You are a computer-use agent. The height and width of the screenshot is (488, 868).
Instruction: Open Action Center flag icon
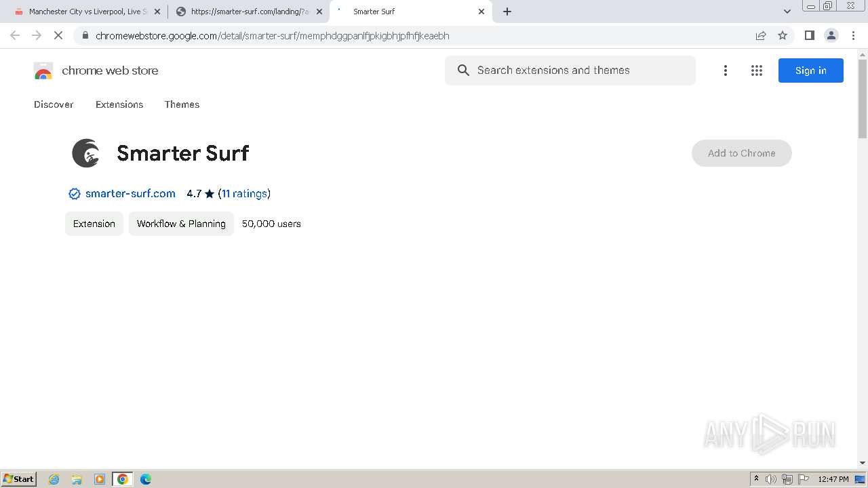point(804,479)
